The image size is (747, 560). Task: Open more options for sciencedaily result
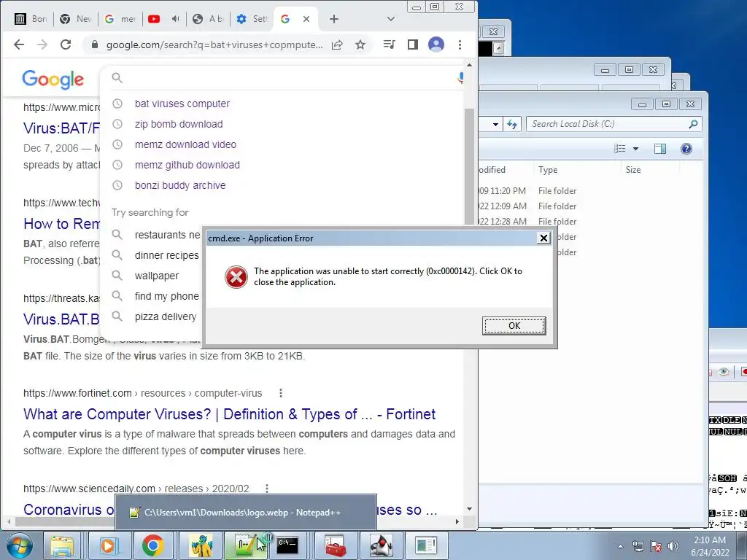click(x=267, y=489)
